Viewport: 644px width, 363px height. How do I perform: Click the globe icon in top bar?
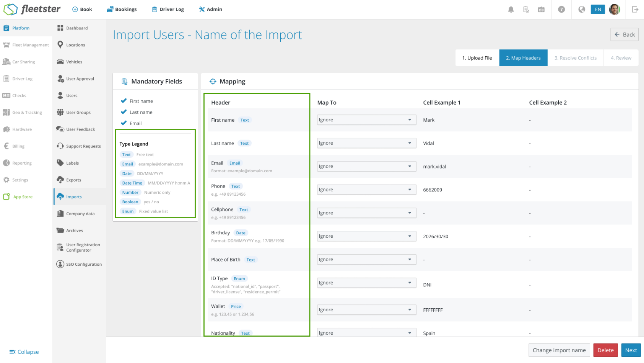pyautogui.click(x=582, y=10)
